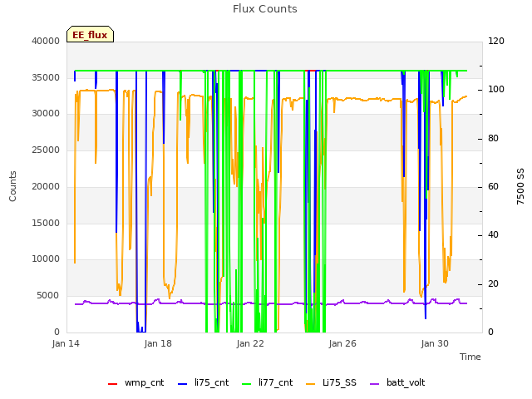Click the blue li75_cnt legend swatch
This screenshot has height=399, width=532.
point(182,384)
